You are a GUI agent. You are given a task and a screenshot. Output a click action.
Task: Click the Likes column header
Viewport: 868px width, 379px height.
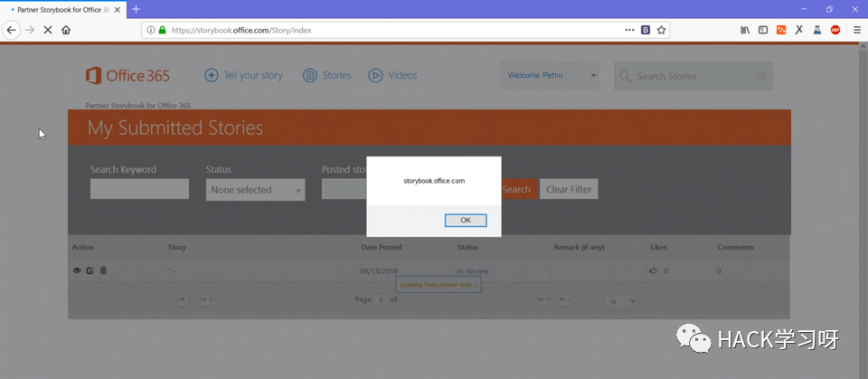tap(658, 247)
